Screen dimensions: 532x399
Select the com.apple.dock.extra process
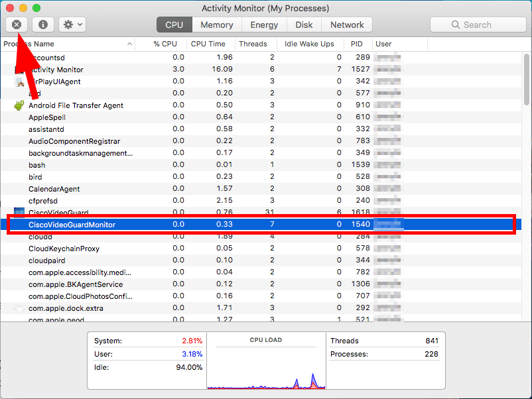point(261,308)
